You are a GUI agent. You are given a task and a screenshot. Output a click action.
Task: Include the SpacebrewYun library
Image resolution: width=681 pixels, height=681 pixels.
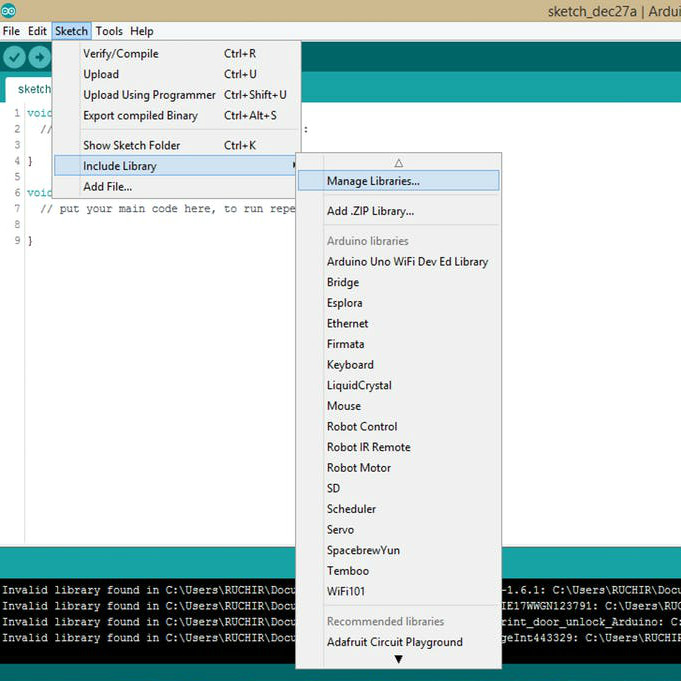pyautogui.click(x=399, y=550)
